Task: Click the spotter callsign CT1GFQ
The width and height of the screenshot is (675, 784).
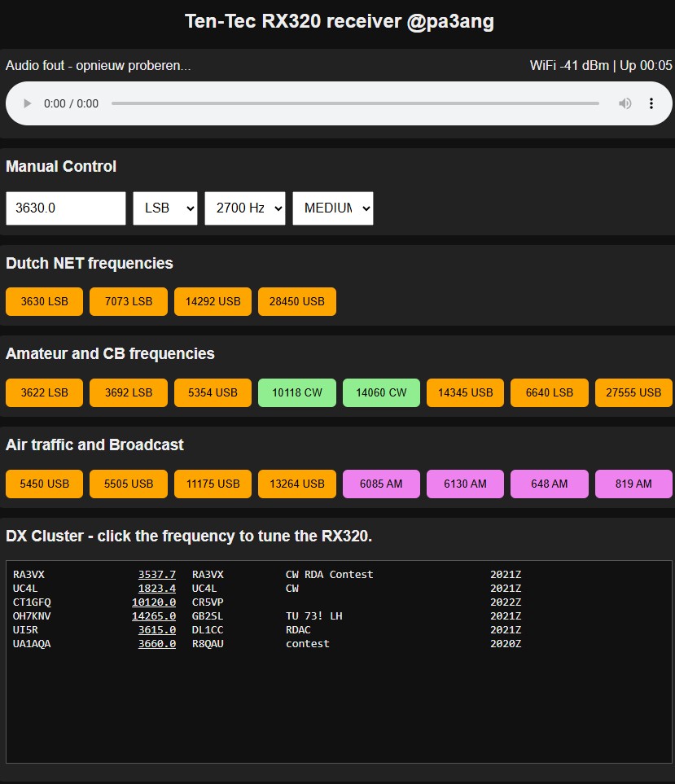Action: point(32,602)
